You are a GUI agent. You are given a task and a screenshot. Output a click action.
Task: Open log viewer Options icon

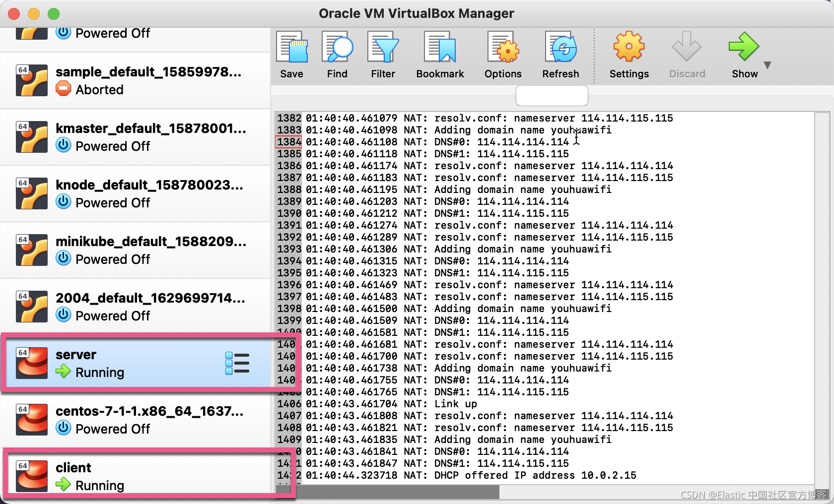(503, 47)
